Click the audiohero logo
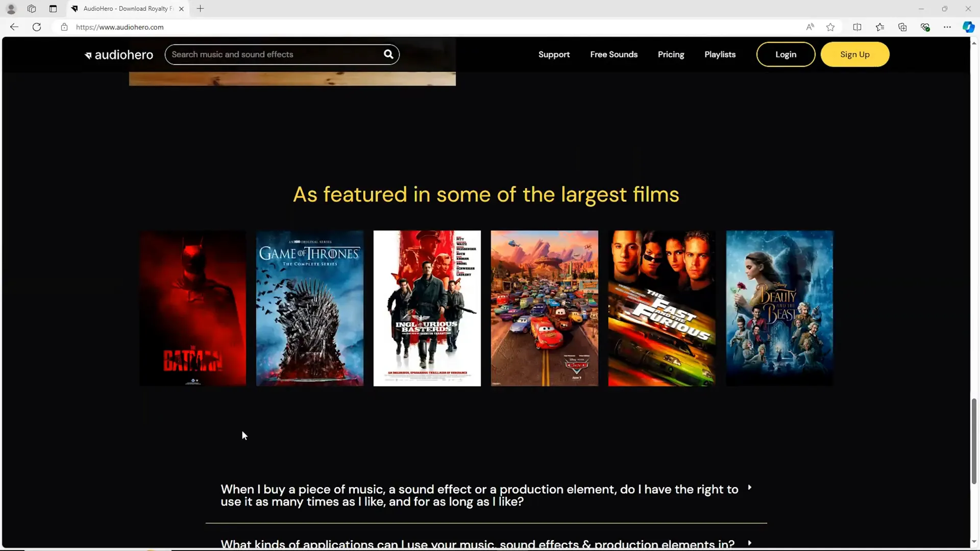The width and height of the screenshot is (980, 551). point(119,55)
